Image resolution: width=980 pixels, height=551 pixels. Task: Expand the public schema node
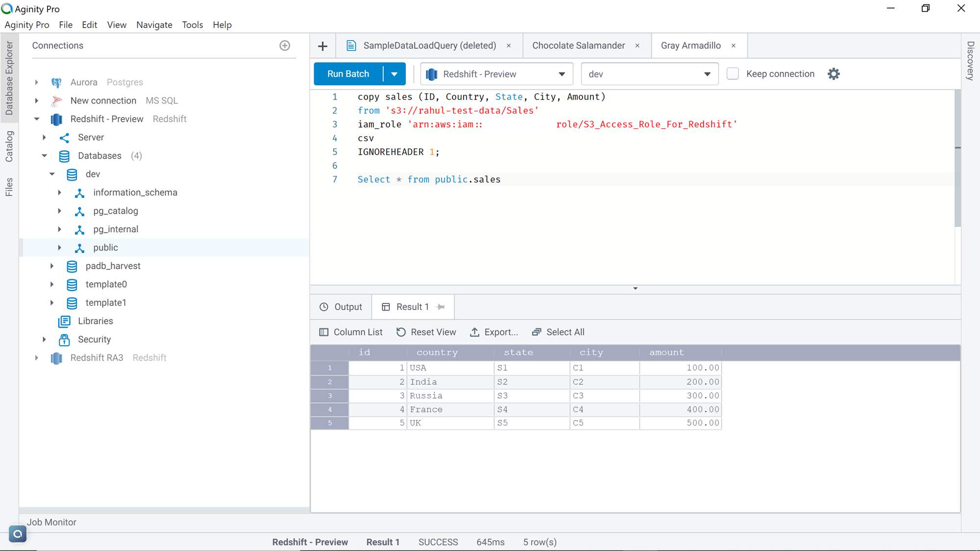(x=60, y=248)
